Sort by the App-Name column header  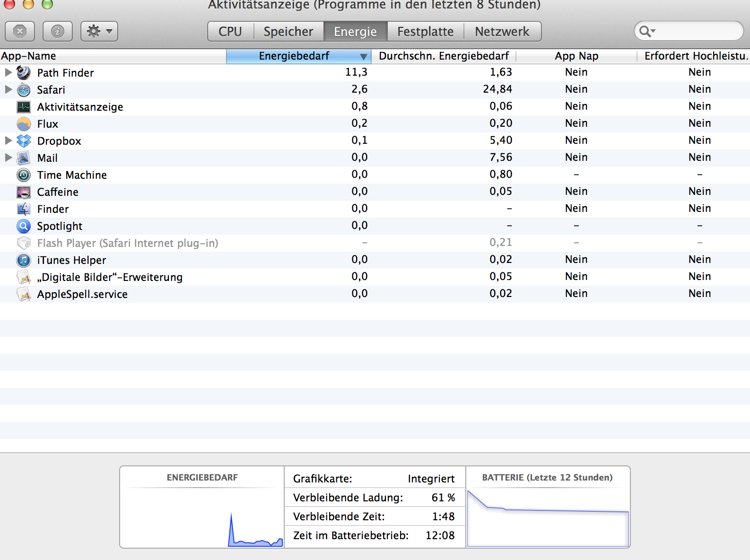pyautogui.click(x=113, y=56)
